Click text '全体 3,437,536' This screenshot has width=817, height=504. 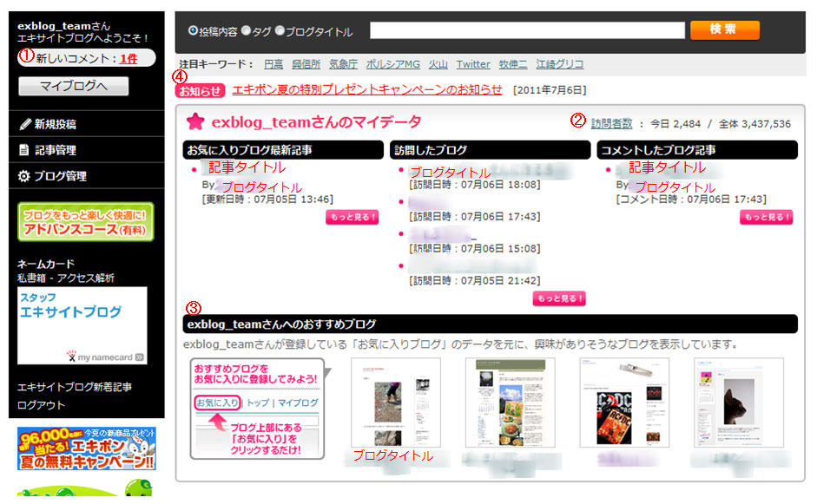(755, 124)
